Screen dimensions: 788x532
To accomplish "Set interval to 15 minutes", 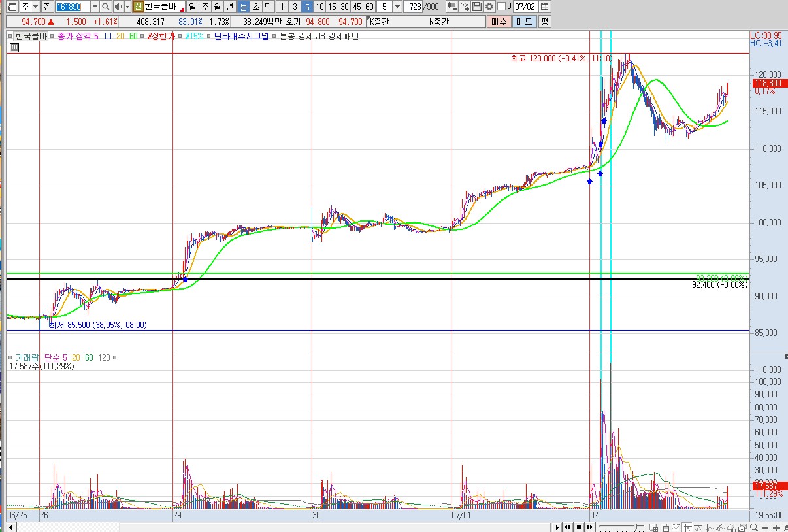I will click(x=332, y=7).
